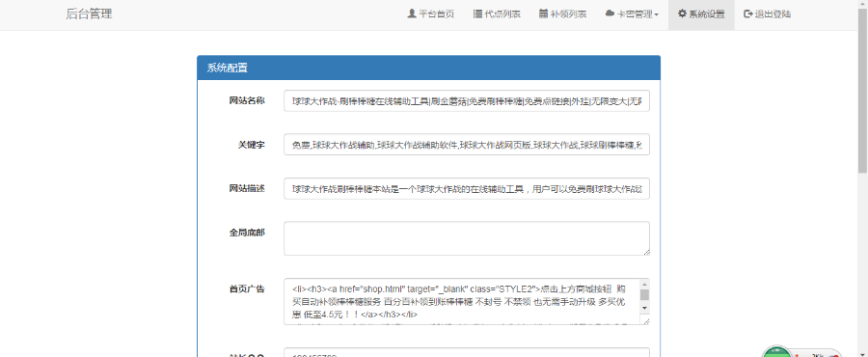Click inside the 全局底部 textarea

click(467, 238)
